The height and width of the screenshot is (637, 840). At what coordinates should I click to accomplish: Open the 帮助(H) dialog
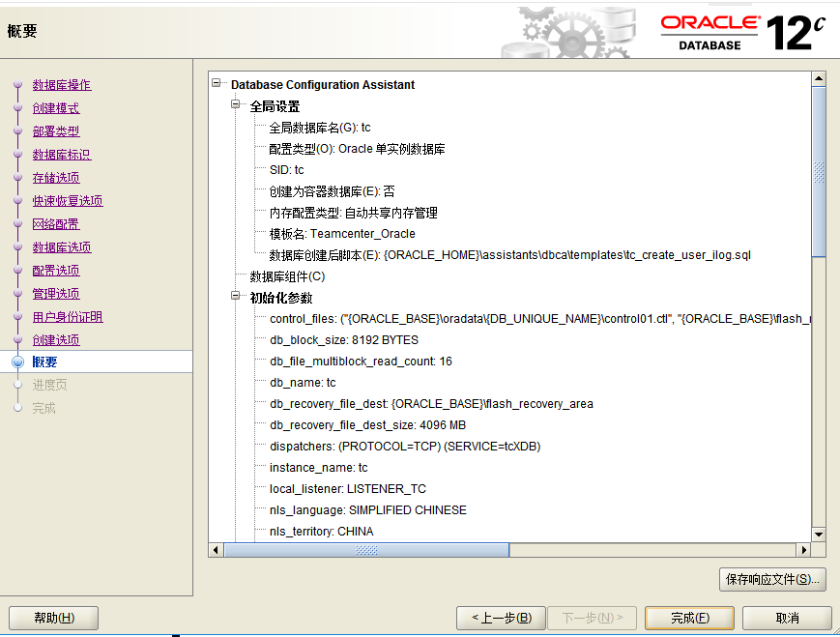[53, 618]
